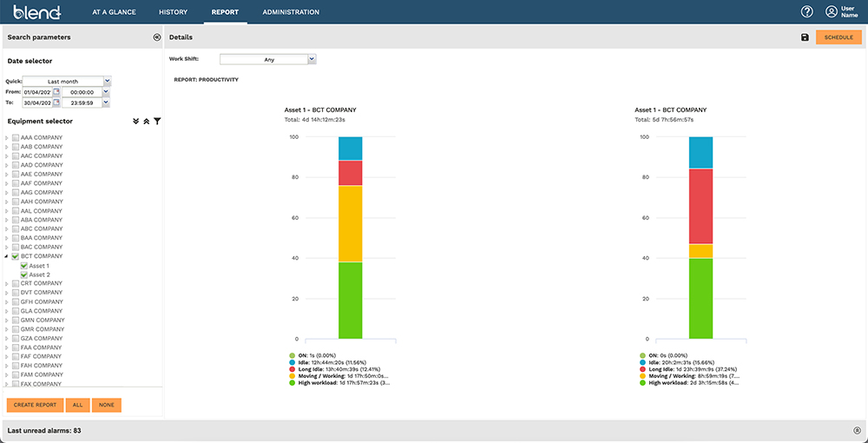Click the SCHEDULE button

838,37
